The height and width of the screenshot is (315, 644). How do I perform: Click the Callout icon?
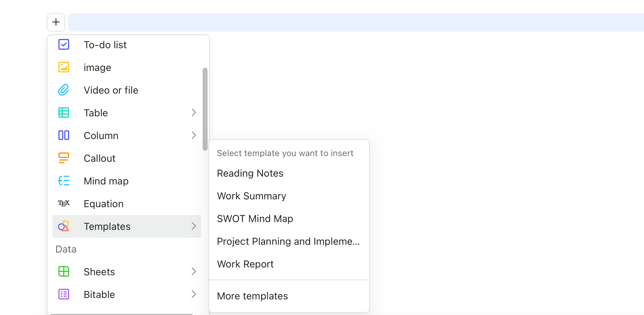point(64,158)
